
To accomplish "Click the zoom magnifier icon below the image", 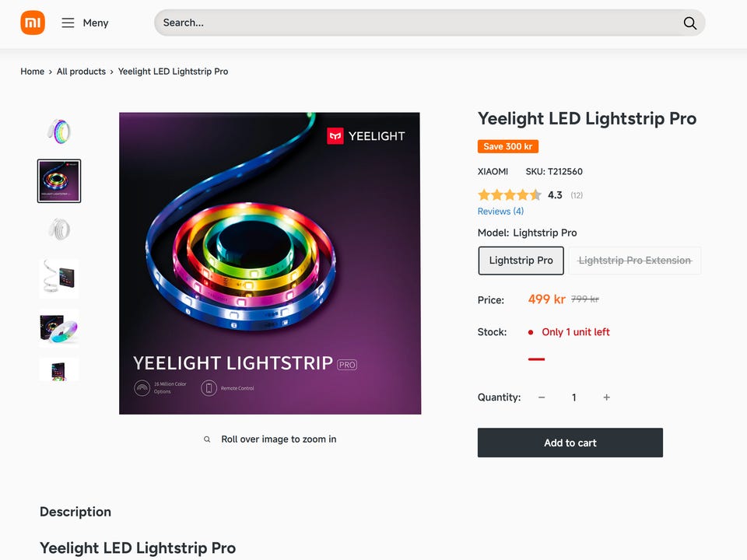I will click(207, 439).
